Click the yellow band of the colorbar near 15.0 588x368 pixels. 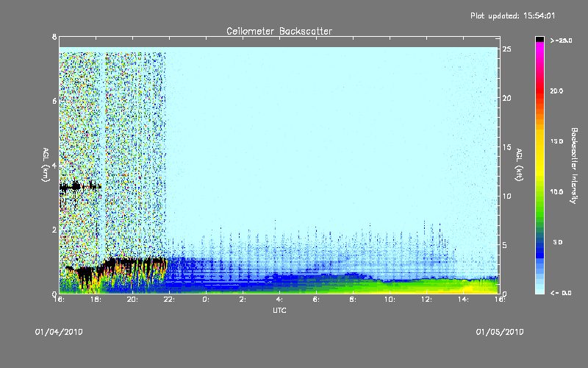pos(539,141)
